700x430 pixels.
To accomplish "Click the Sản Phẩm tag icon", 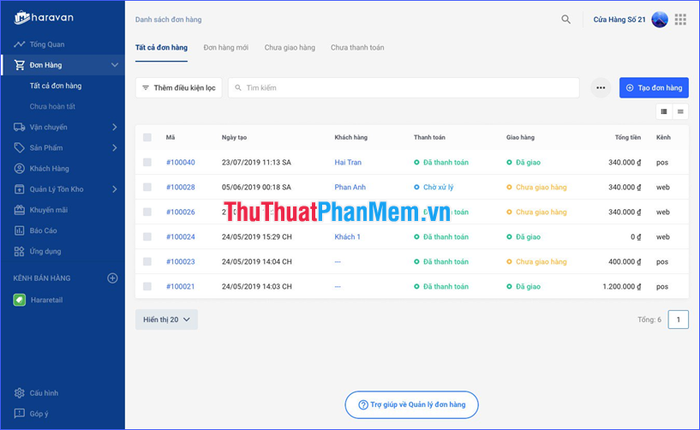I will pos(19,148).
